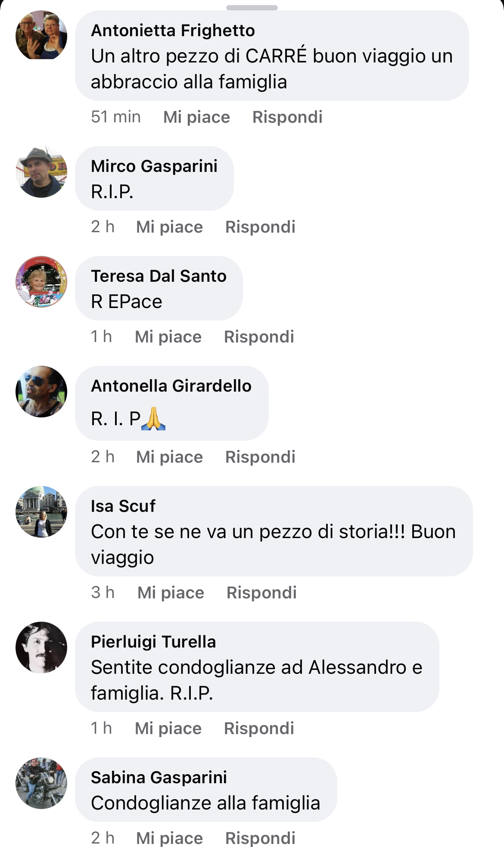Open Isa Scuf's profile picture
Viewport: 504px width, 850px height.
[41, 512]
